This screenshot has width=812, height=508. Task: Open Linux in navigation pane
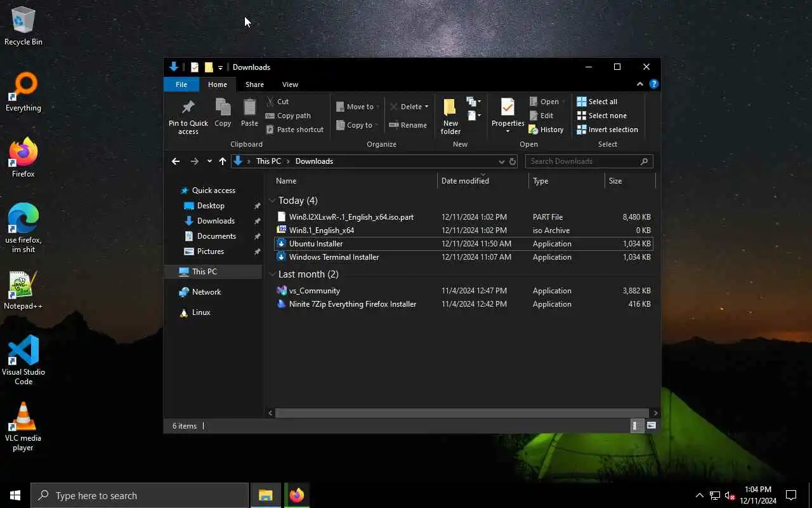201,312
